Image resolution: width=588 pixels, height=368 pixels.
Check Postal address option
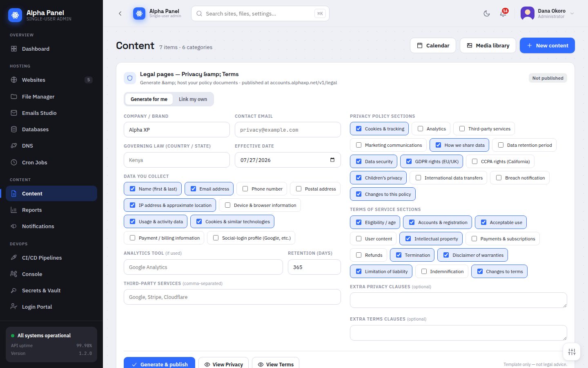[298, 189]
